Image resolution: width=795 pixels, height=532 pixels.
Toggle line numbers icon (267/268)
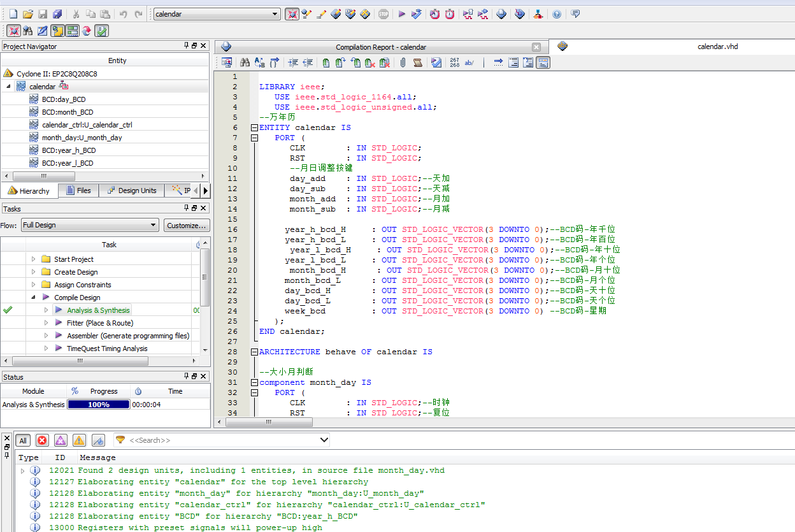click(x=454, y=62)
